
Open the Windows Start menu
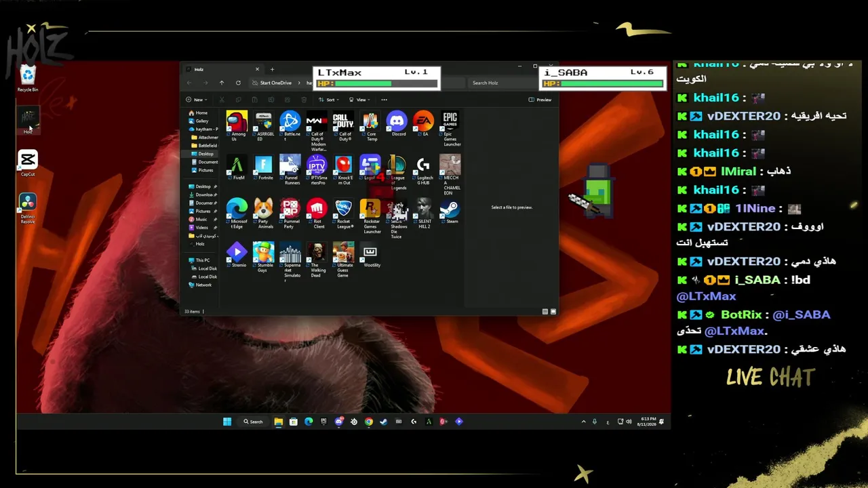coord(227,422)
